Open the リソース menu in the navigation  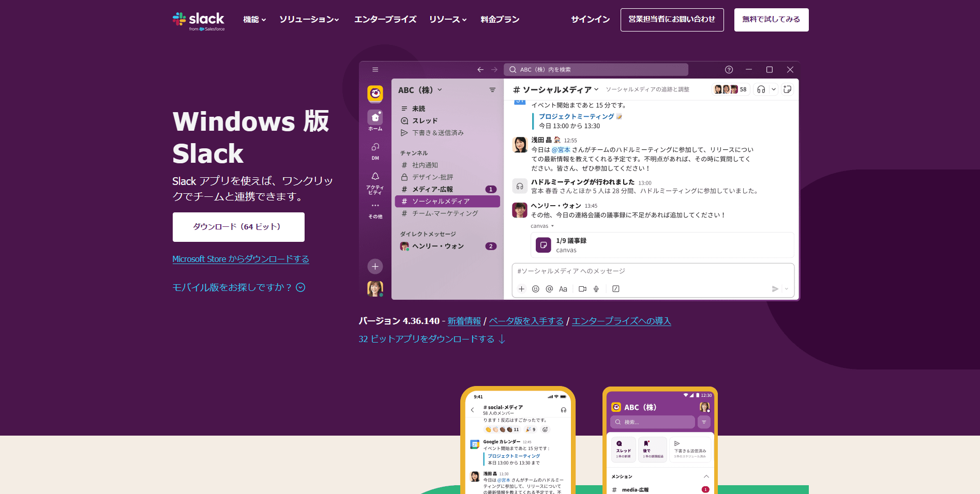pyautogui.click(x=448, y=19)
